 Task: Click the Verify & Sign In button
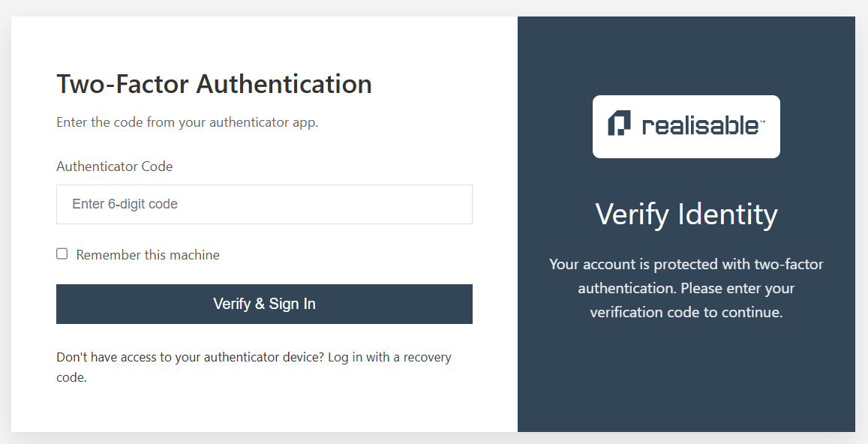pyautogui.click(x=264, y=304)
